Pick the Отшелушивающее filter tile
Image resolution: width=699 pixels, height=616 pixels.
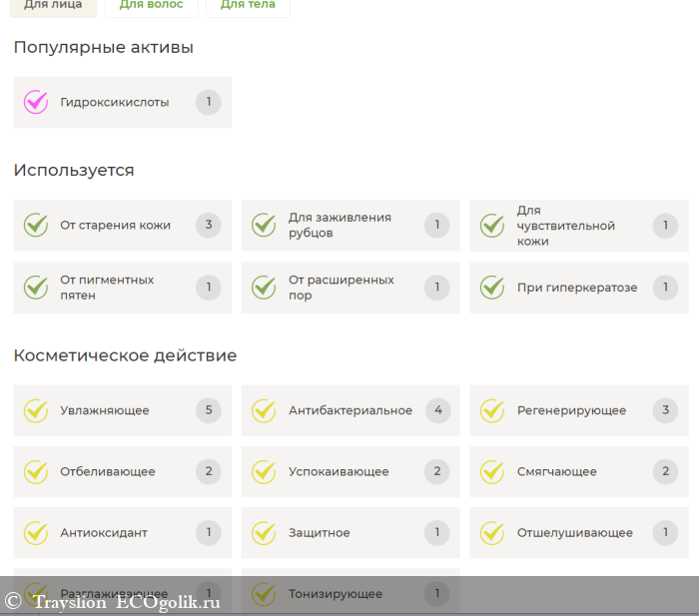pyautogui.click(x=578, y=532)
